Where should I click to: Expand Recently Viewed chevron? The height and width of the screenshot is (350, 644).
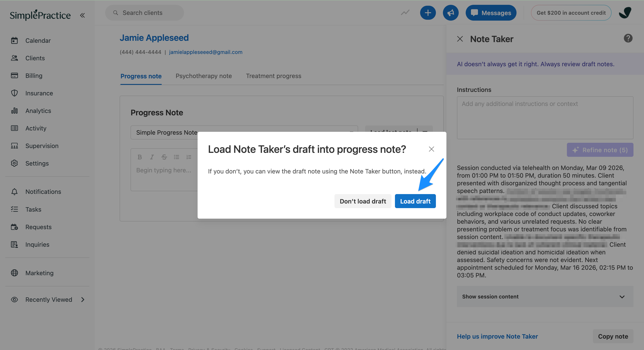[83, 299]
